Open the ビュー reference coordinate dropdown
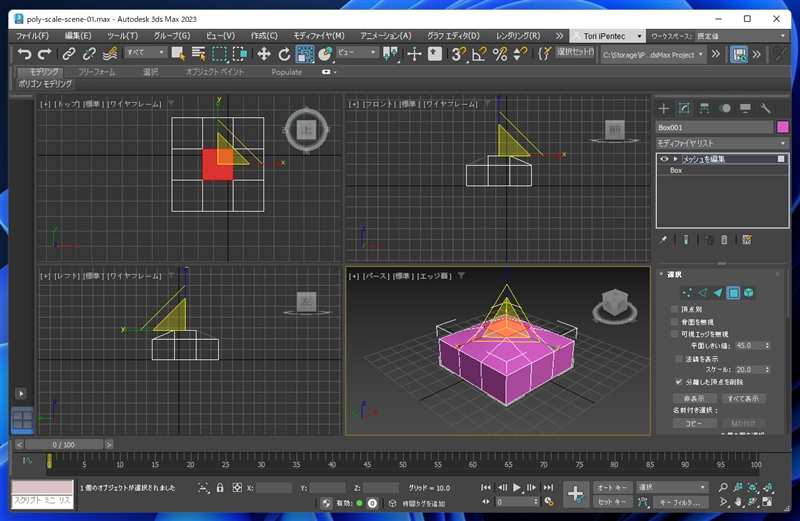 click(357, 53)
